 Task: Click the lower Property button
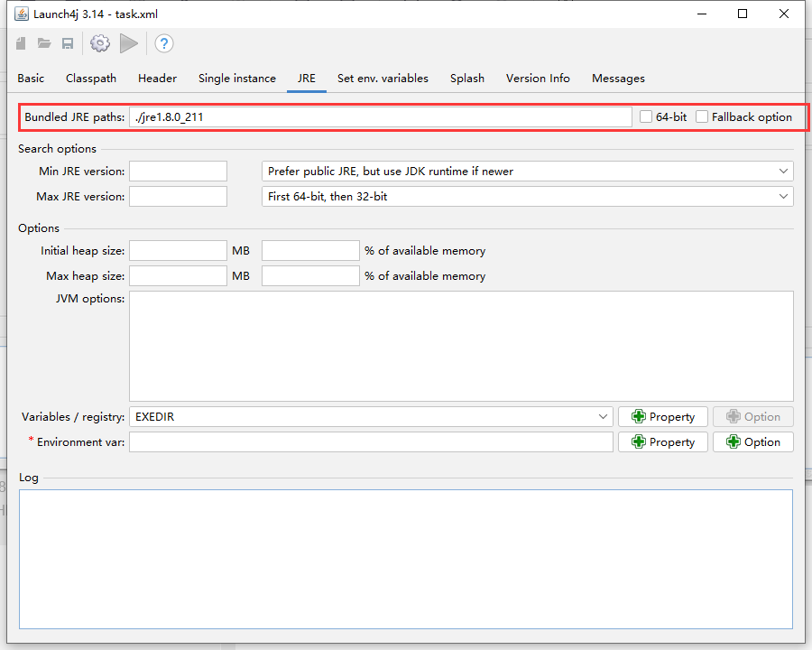point(662,441)
